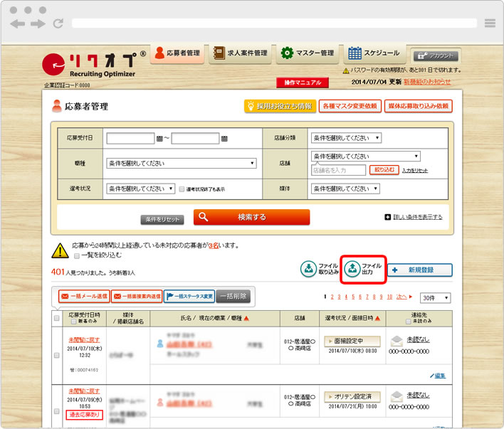The image size is (504, 429).
Task: Reload the page with refresh icon
Action: pyautogui.click(x=58, y=23)
